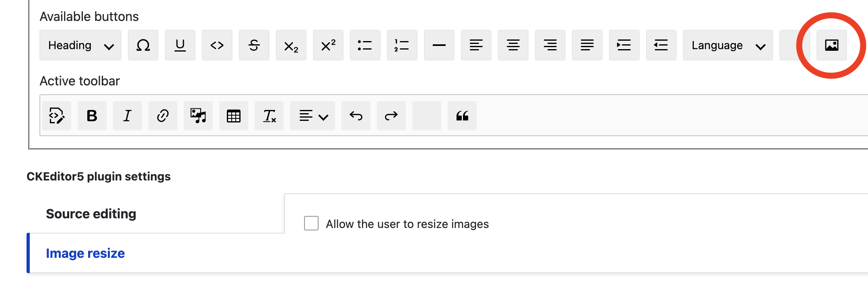
Task: Select the Subscript formatting icon
Action: [291, 45]
